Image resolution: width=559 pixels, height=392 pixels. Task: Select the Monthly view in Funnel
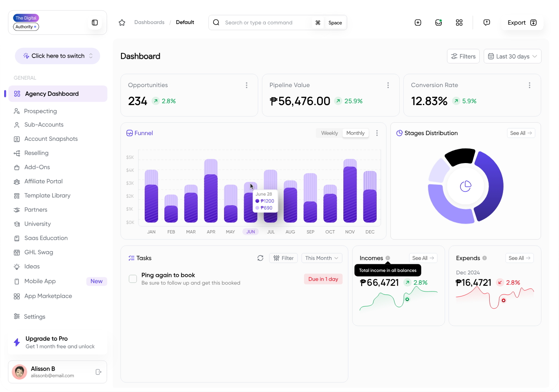click(355, 133)
